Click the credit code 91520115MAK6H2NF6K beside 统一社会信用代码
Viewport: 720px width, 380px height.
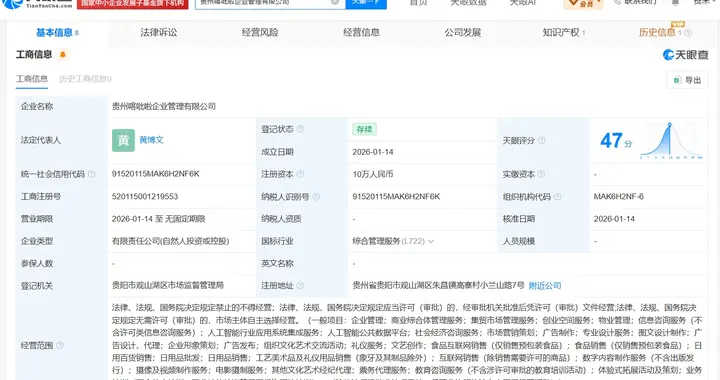tap(156, 174)
